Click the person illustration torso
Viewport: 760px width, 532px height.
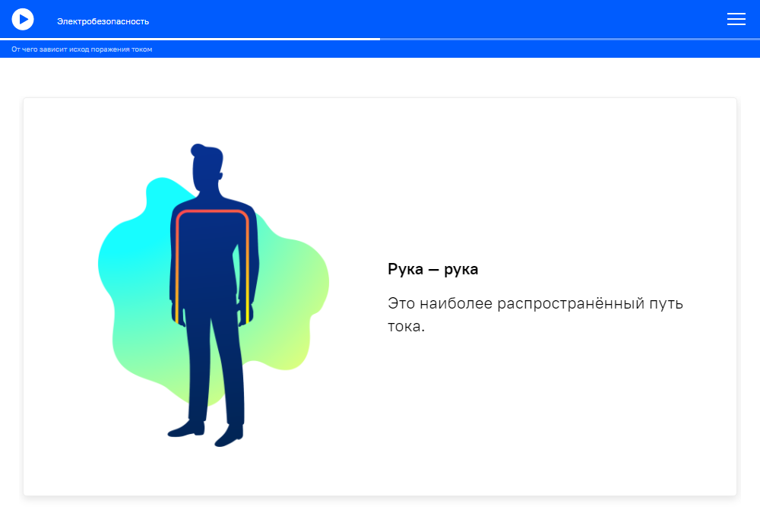(213, 258)
